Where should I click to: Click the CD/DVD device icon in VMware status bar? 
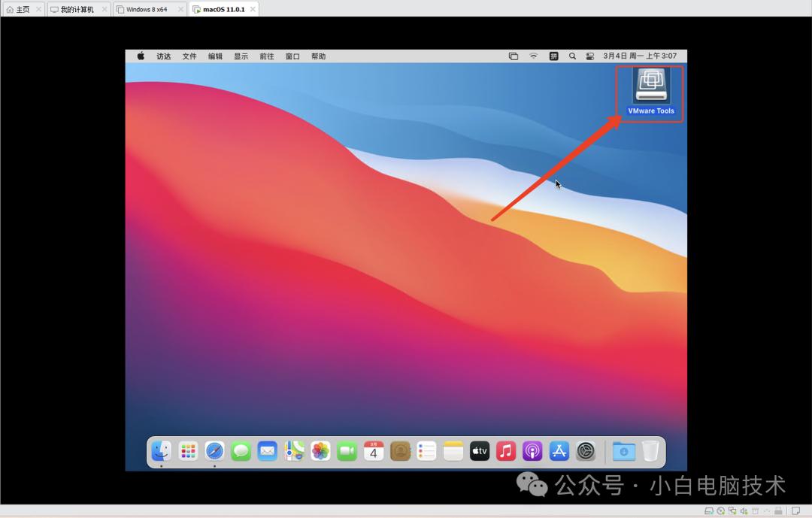point(720,510)
